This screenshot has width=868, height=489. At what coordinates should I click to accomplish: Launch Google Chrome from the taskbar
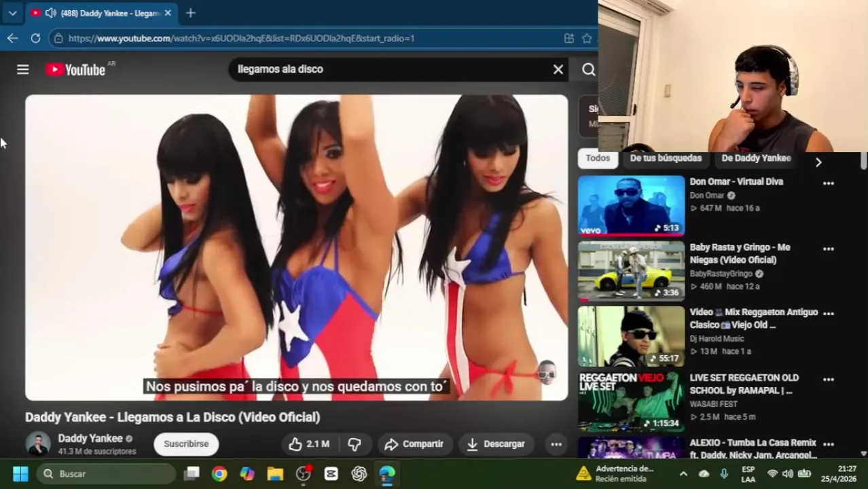click(219, 473)
